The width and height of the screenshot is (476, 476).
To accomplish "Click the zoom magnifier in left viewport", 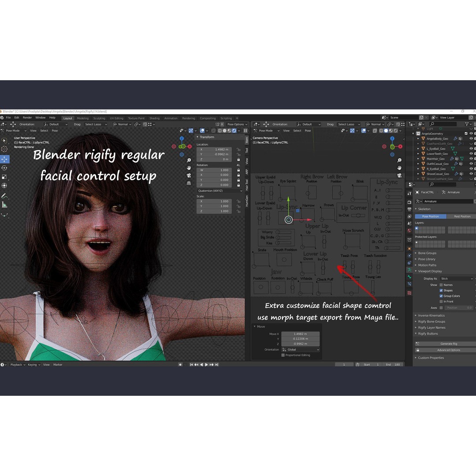I will point(189,160).
